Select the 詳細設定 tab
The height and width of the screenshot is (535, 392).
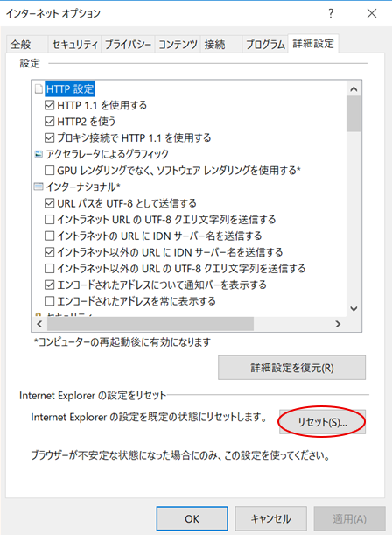313,43
